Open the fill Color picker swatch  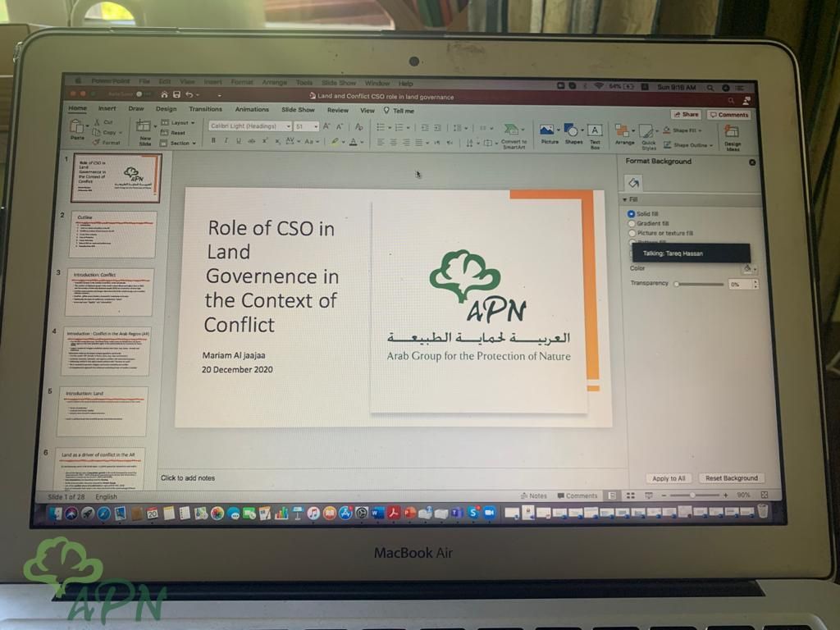tap(750, 269)
